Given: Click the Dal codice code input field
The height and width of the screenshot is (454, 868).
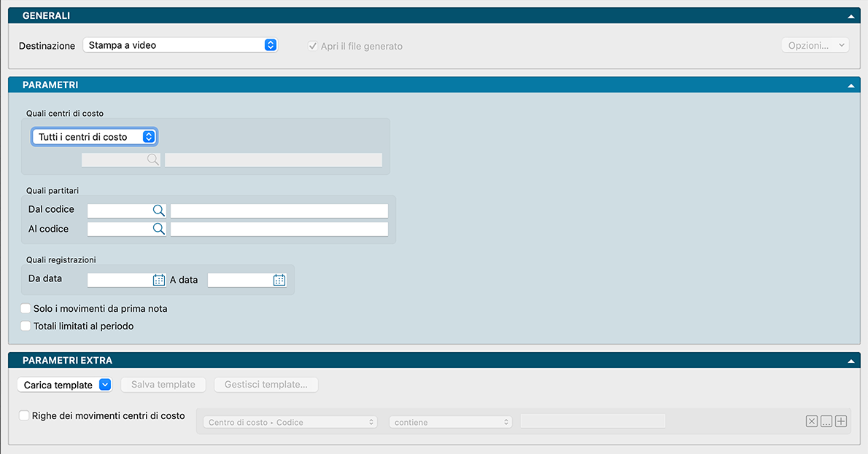Looking at the screenshot, I should pyautogui.click(x=119, y=211).
